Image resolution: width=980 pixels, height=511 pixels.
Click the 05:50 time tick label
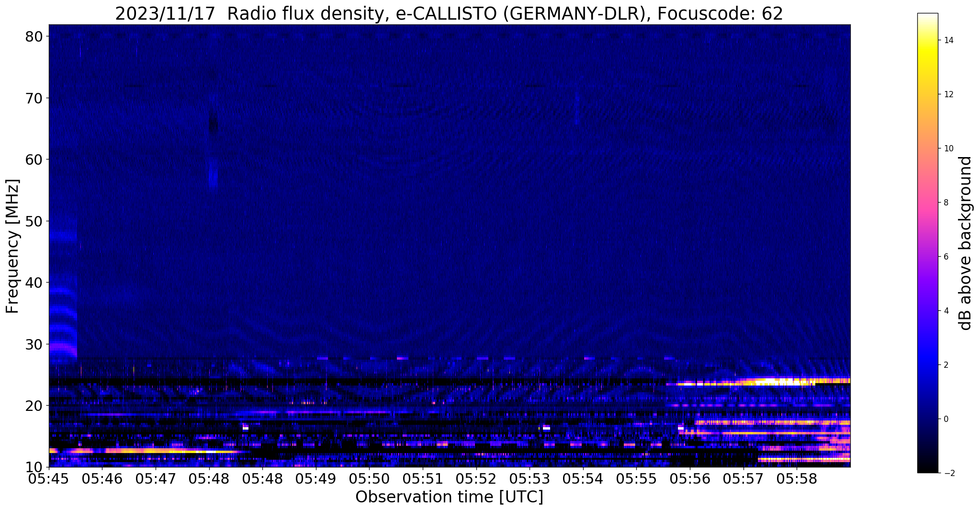click(369, 478)
